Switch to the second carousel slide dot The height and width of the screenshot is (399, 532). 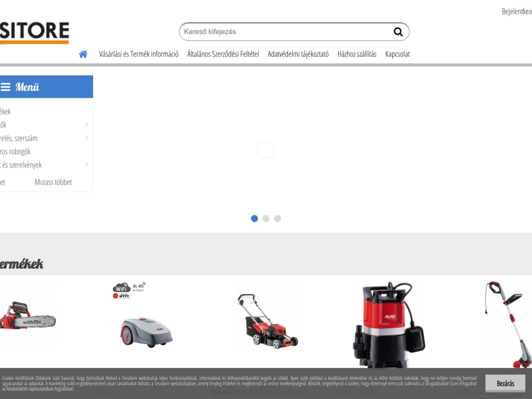point(266,219)
